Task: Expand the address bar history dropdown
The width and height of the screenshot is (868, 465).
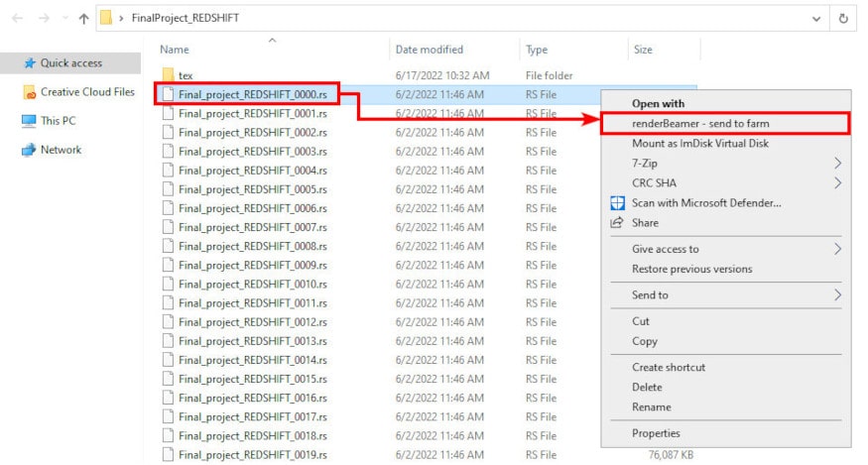Action: (816, 18)
